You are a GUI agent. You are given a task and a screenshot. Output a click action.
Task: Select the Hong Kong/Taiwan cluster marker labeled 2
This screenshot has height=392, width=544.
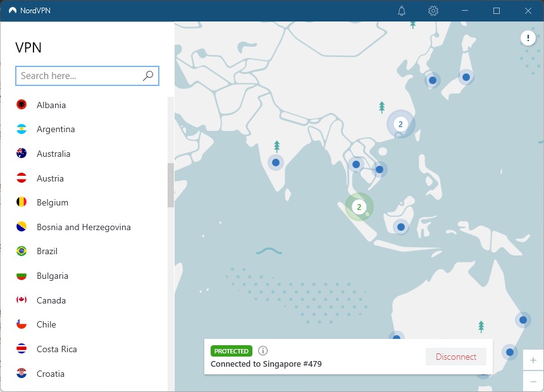[x=400, y=124]
